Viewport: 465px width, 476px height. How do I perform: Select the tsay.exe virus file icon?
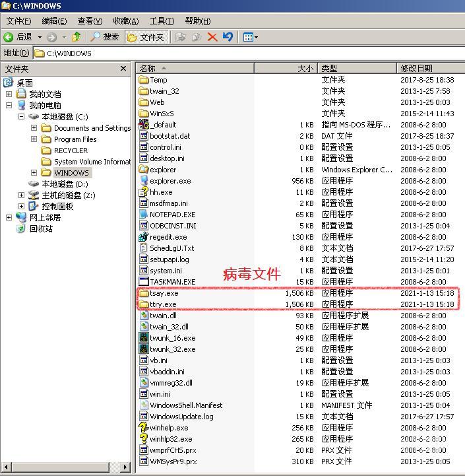tap(144, 293)
